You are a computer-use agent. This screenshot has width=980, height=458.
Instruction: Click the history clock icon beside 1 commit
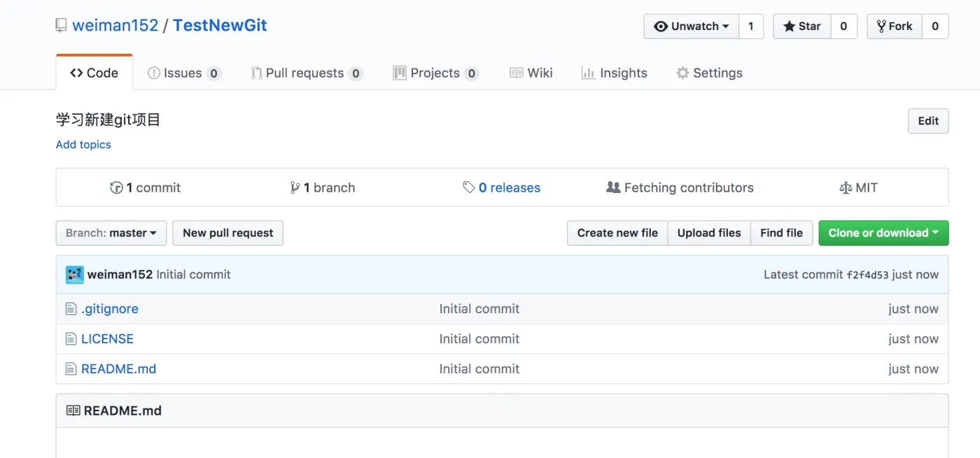pyautogui.click(x=116, y=187)
